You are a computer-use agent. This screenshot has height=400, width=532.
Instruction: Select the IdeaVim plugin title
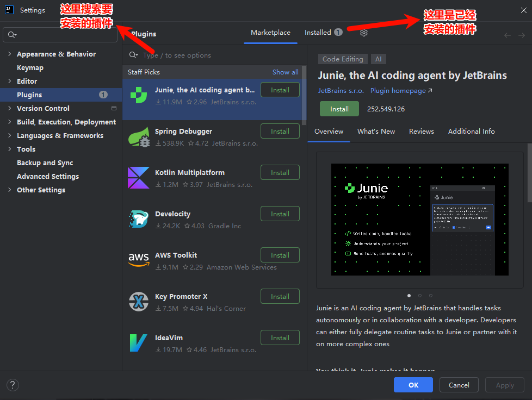(x=169, y=338)
